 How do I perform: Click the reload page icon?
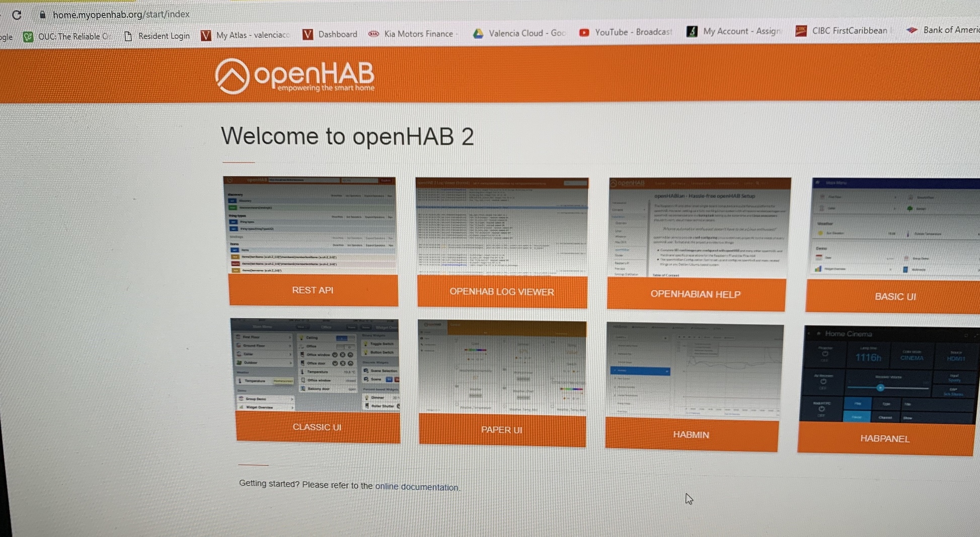pyautogui.click(x=17, y=15)
